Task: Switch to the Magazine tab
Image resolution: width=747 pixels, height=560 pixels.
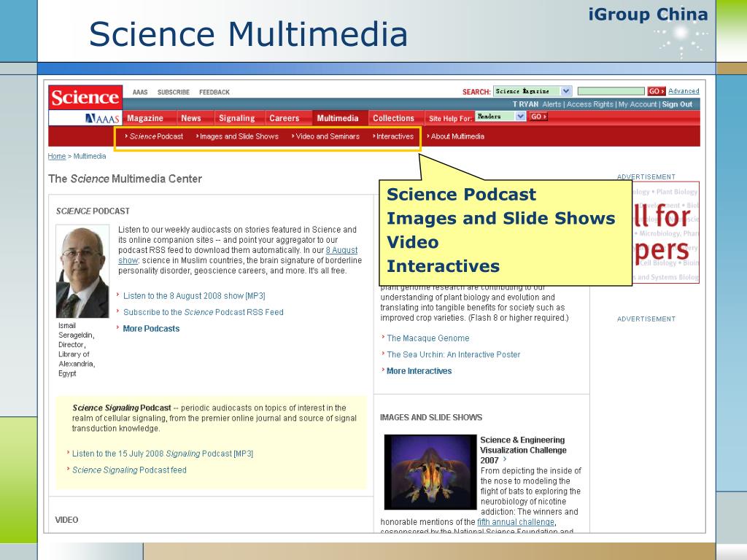Action: click(145, 118)
